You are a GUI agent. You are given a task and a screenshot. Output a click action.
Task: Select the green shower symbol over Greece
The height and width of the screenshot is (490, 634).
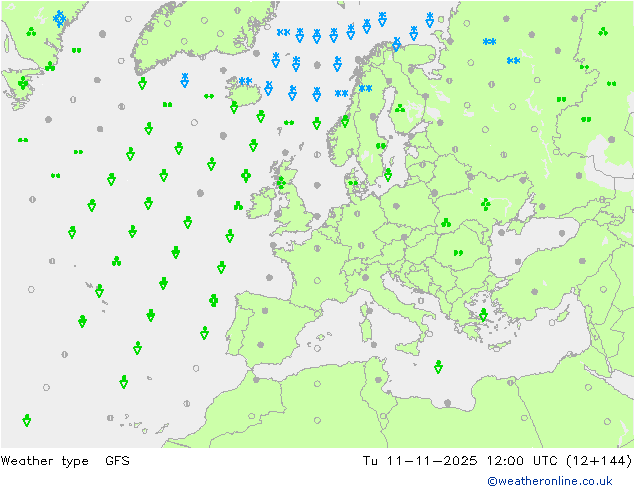483,314
